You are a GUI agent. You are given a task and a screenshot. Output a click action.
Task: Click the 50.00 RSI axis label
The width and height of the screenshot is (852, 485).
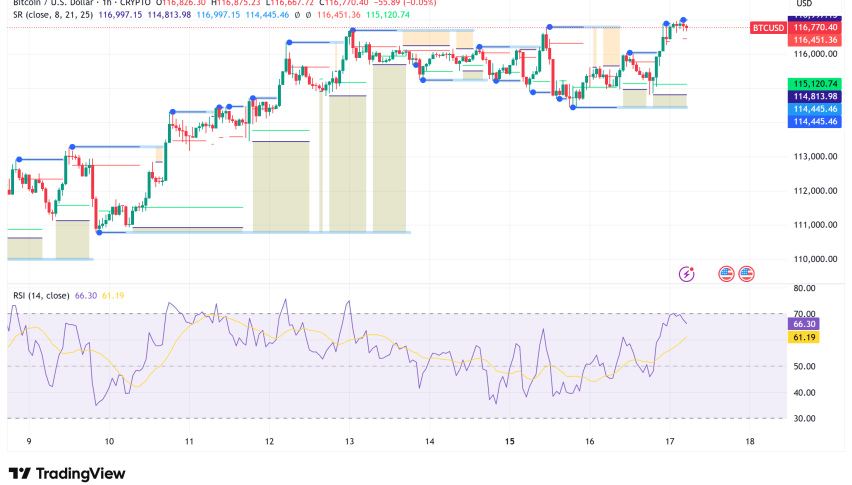pos(805,367)
